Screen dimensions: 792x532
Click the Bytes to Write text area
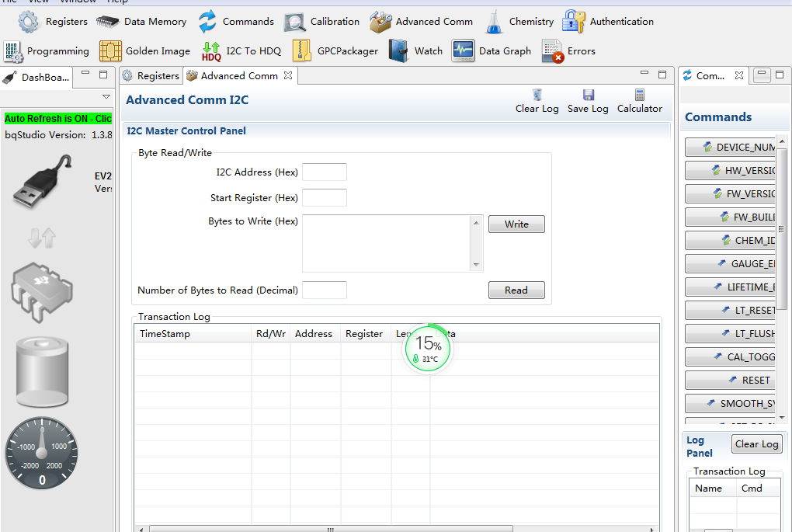pyautogui.click(x=387, y=244)
